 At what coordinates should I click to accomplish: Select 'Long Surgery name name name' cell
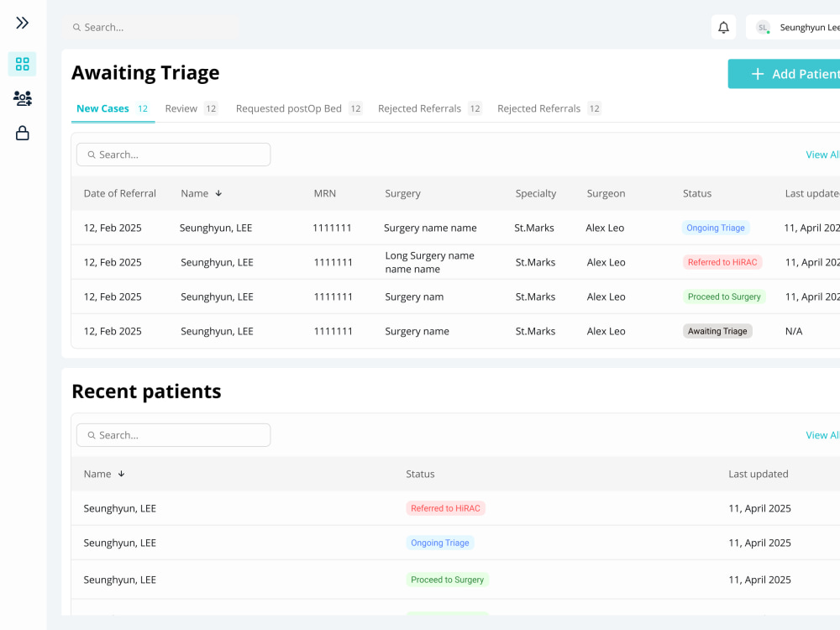coord(429,262)
